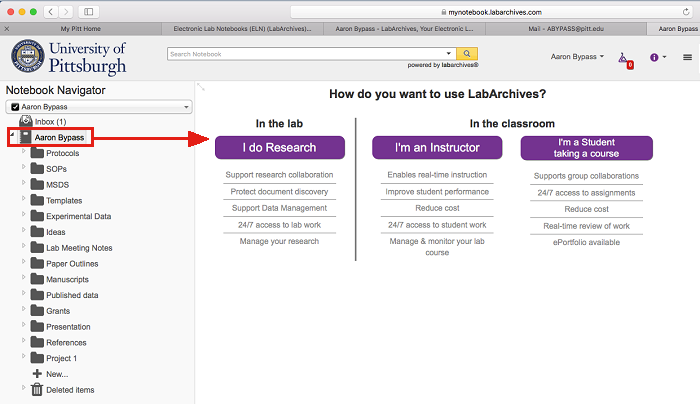Click the Presentation folder icon
The image size is (700, 404).
[x=37, y=326]
